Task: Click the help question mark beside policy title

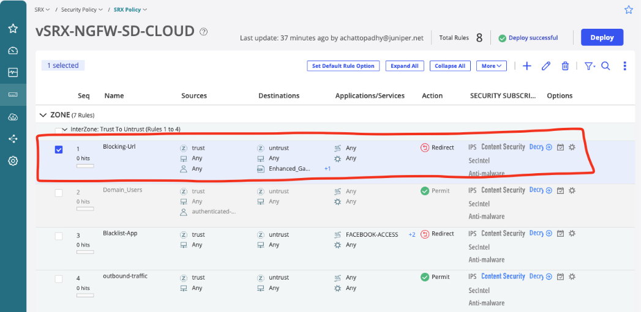Action: (x=203, y=32)
